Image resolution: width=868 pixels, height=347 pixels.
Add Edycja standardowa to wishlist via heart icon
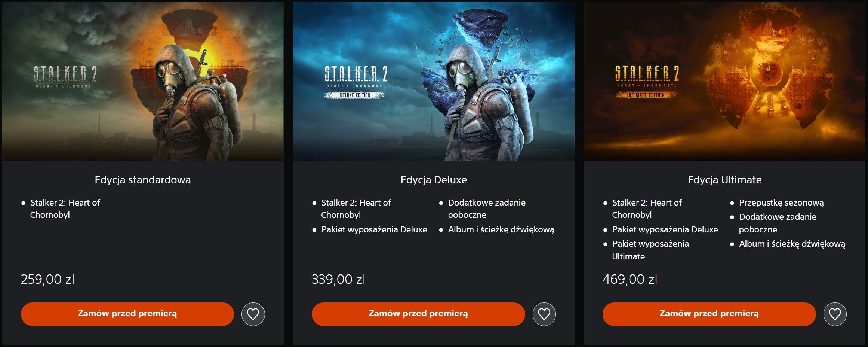point(253,314)
